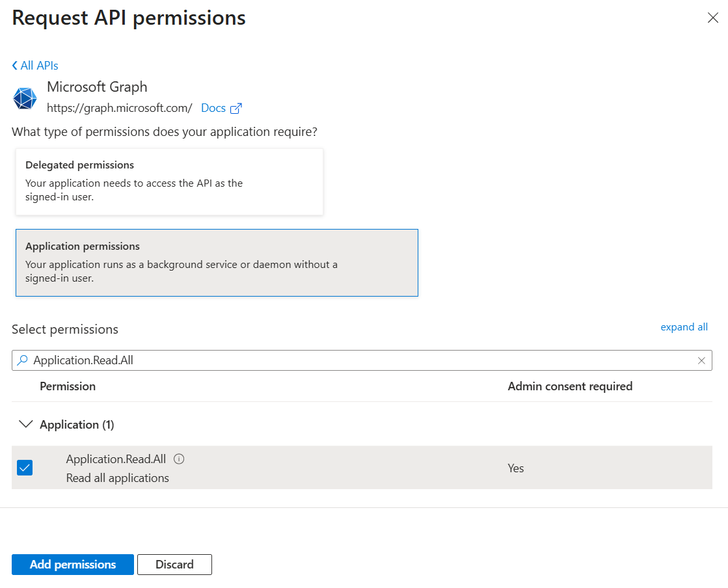Click the external link icon beside Docs

236,108
